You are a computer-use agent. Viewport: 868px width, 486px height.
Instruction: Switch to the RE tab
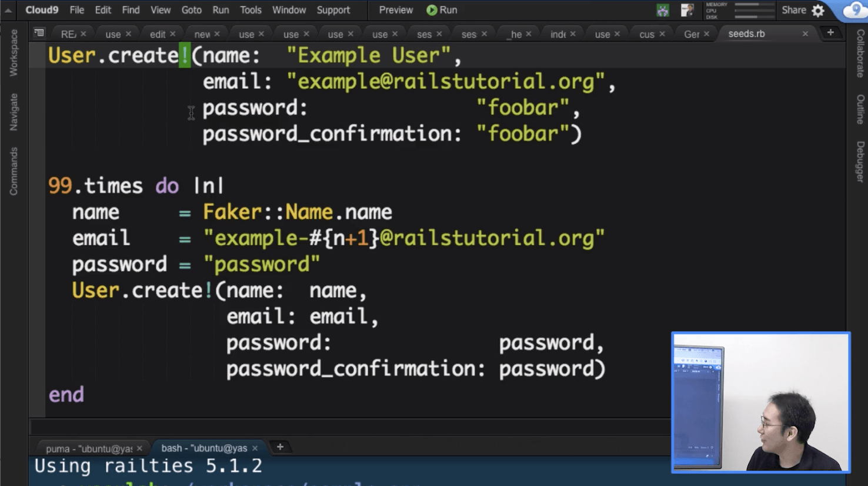tap(68, 34)
